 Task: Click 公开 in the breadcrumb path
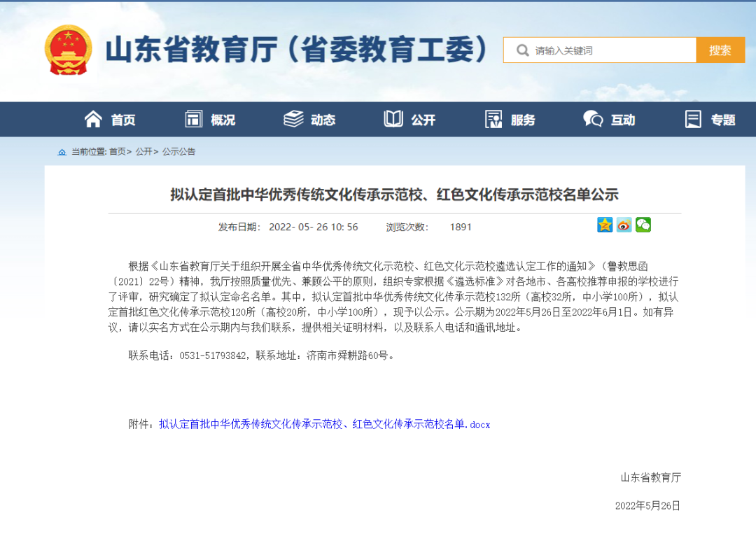tap(143, 152)
